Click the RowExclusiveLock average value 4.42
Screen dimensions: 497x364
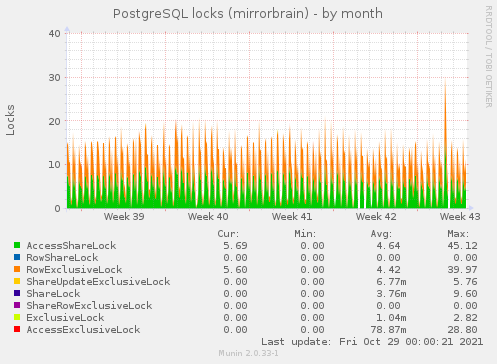388,270
